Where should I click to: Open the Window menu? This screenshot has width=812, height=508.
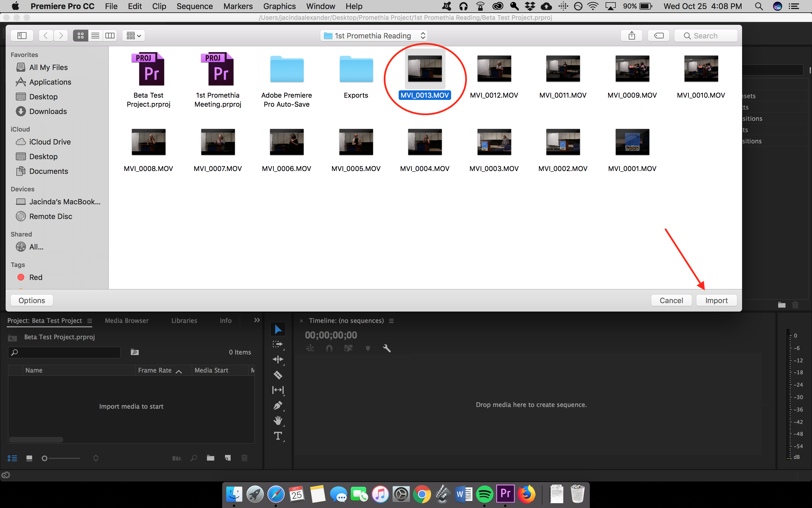tap(321, 6)
